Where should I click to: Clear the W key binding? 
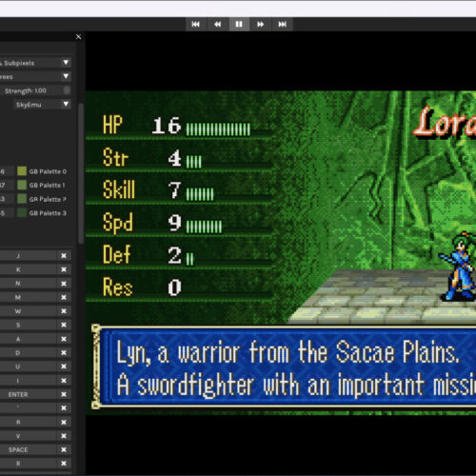64,311
